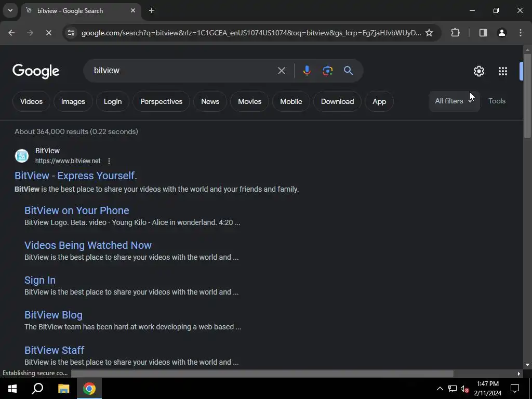Screen dimensions: 532x399
Task: Open the Google apps grid icon
Action: (x=503, y=71)
